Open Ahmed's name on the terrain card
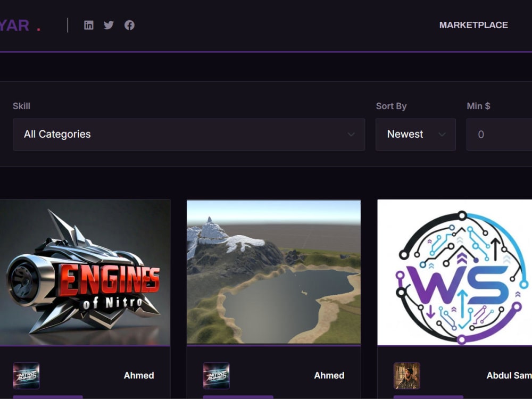This screenshot has width=532, height=399. (329, 376)
